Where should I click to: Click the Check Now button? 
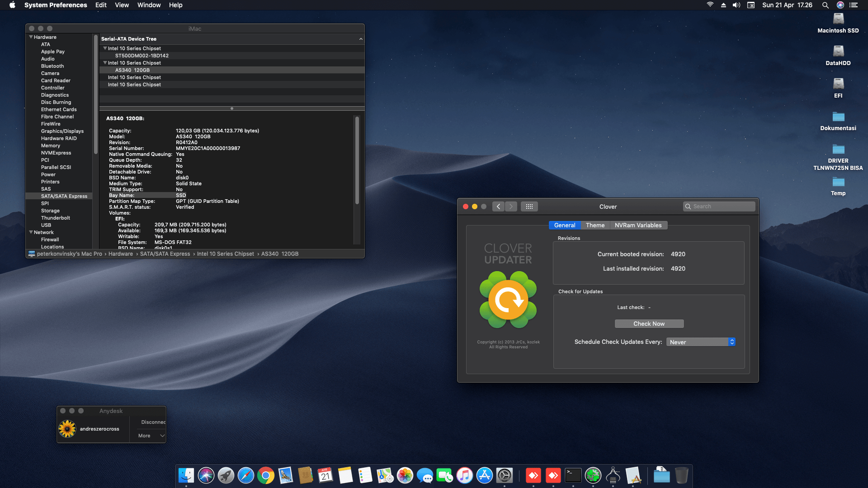649,324
